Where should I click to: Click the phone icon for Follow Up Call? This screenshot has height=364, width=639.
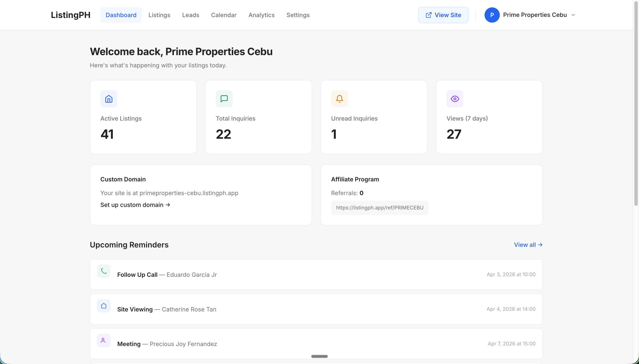coord(104,271)
